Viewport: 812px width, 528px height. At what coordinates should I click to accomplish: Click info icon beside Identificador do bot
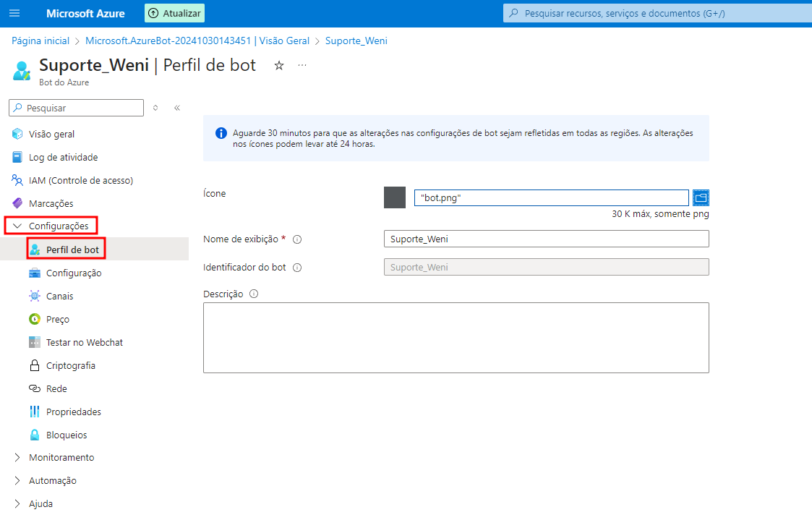(297, 268)
